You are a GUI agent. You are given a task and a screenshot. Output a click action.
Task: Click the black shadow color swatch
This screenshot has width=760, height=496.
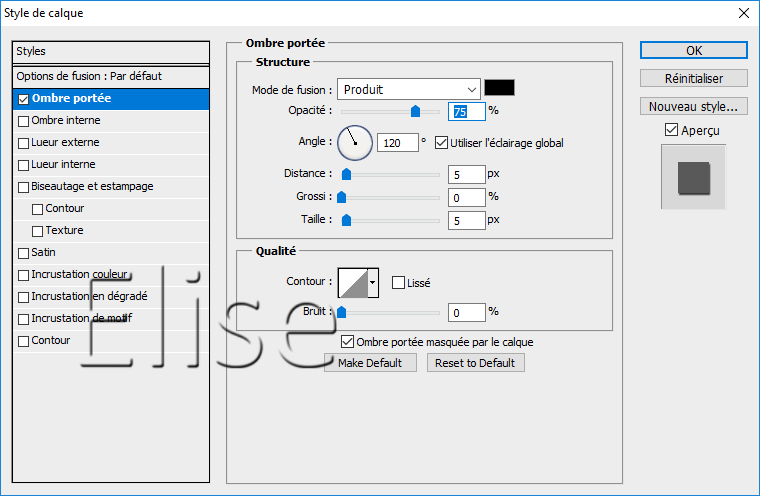coord(498,89)
